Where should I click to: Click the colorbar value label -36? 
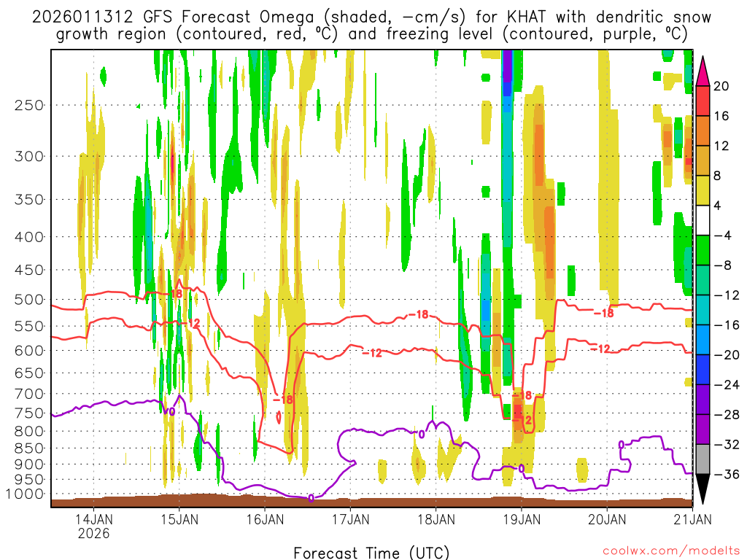727,474
